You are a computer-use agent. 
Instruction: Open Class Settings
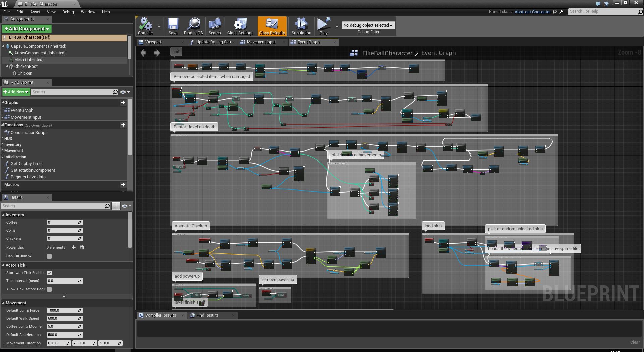240,26
